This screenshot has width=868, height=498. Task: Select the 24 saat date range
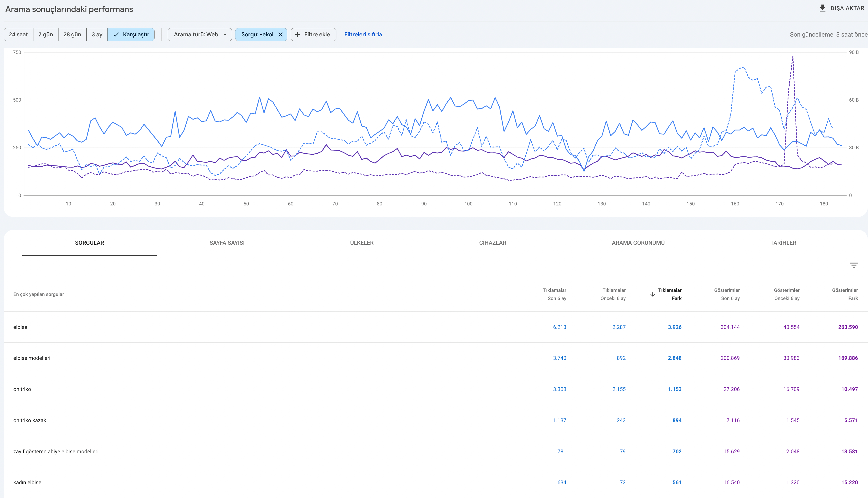pyautogui.click(x=19, y=35)
